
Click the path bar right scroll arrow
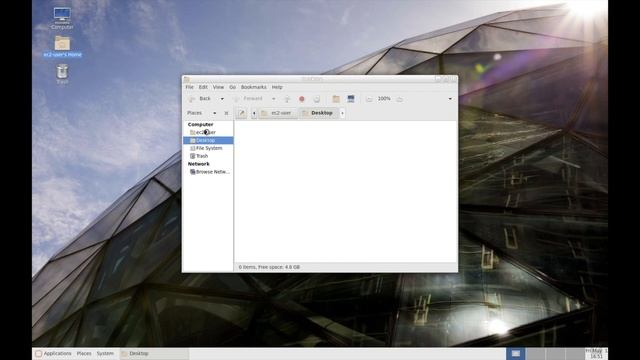point(342,113)
